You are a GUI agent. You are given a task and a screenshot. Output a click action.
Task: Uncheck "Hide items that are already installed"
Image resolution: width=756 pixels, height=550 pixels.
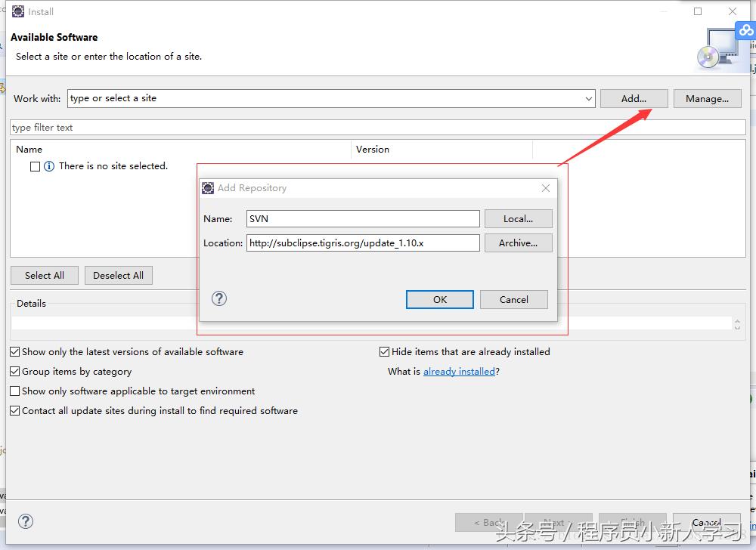tap(384, 351)
